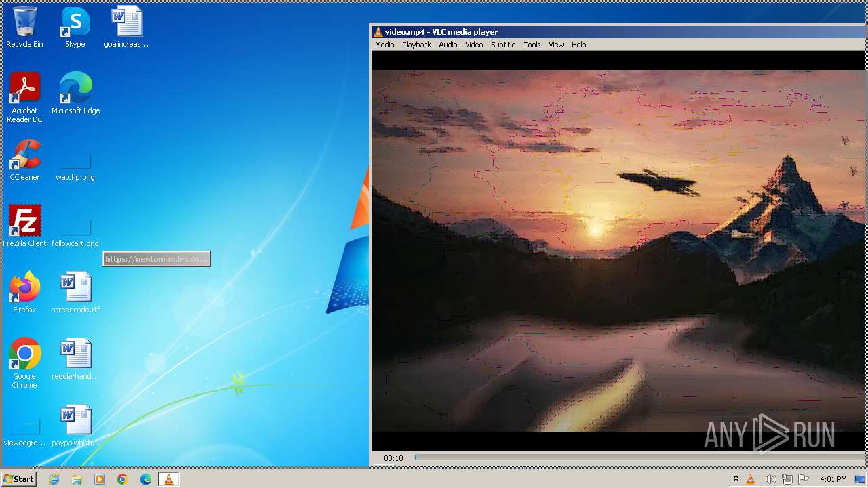The width and height of the screenshot is (868, 488).
Task: Select the CCleaner desktop shortcut
Action: [24, 160]
